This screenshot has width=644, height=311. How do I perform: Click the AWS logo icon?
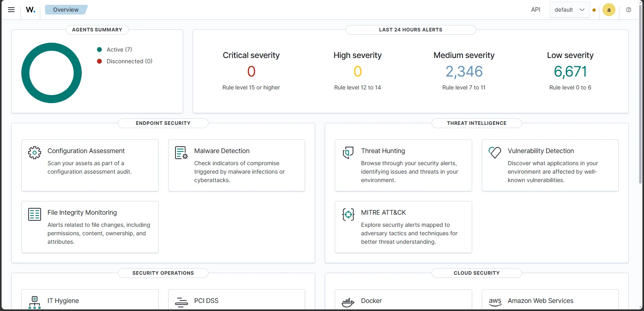tap(495, 302)
